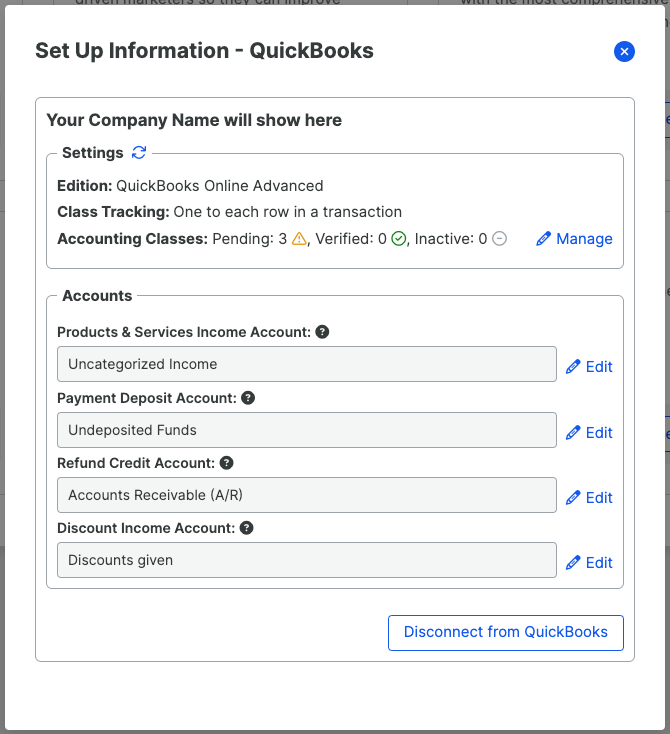
Task: Click the pencil icon beside Manage
Action: [543, 239]
